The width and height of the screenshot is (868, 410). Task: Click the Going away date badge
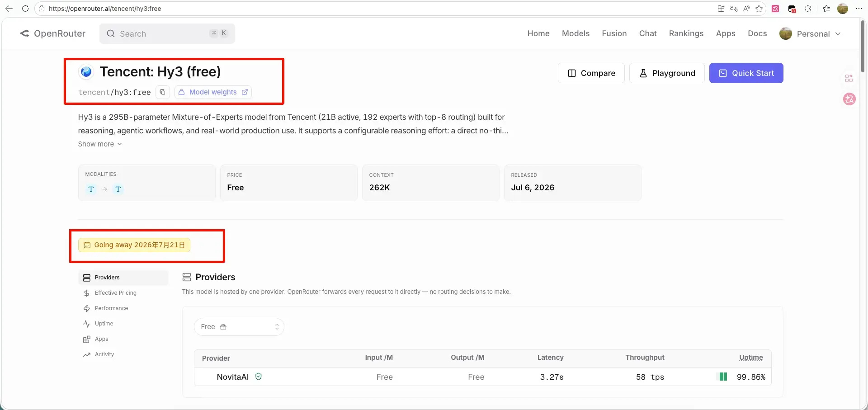pos(134,245)
